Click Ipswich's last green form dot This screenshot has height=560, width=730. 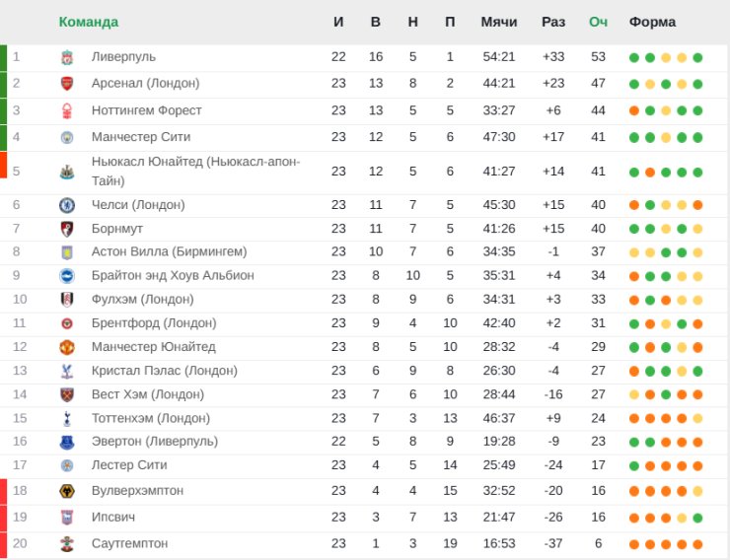click(x=697, y=518)
